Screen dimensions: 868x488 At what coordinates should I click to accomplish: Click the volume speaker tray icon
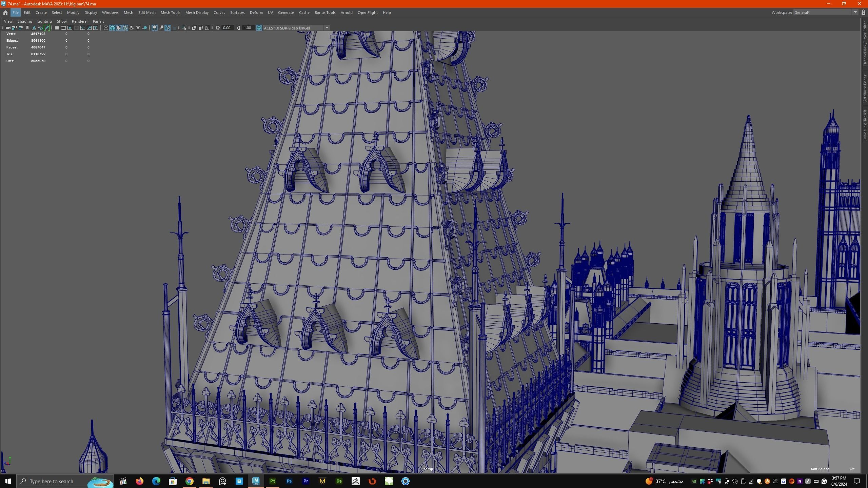pyautogui.click(x=734, y=481)
